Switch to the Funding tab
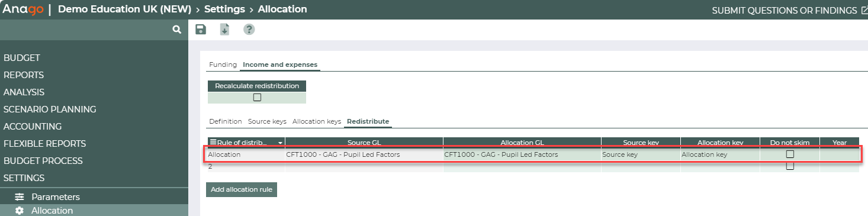Screen dimensions: 868x216 pyautogui.click(x=223, y=65)
